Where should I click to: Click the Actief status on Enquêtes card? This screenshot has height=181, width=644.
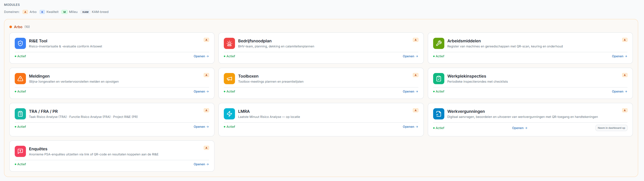pyautogui.click(x=20, y=164)
